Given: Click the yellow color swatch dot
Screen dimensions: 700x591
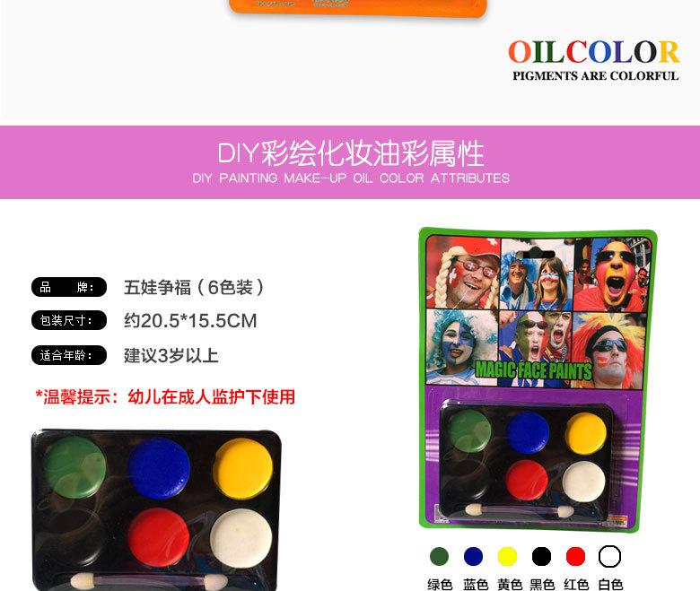Looking at the screenshot, I should pos(507,556).
